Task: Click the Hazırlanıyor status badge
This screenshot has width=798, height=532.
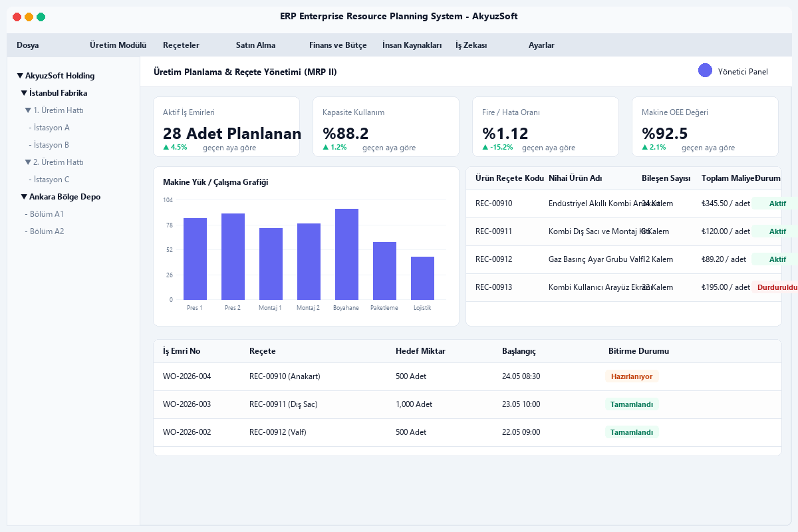Action: click(632, 376)
